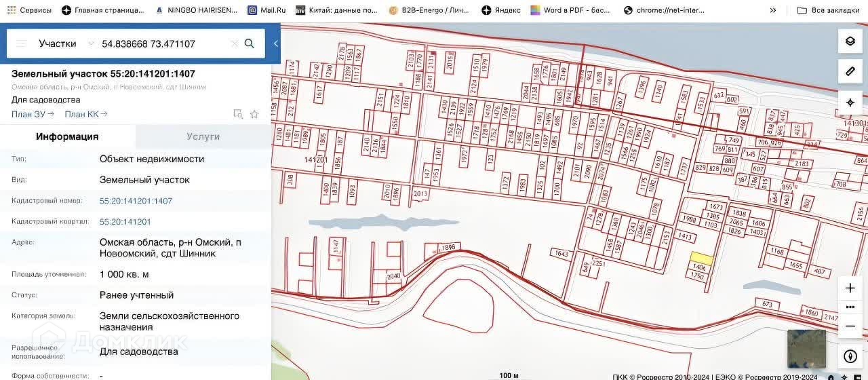868x380 pixels.
Task: Open cadastral quarter 55:20:141201 link
Action: (x=125, y=222)
